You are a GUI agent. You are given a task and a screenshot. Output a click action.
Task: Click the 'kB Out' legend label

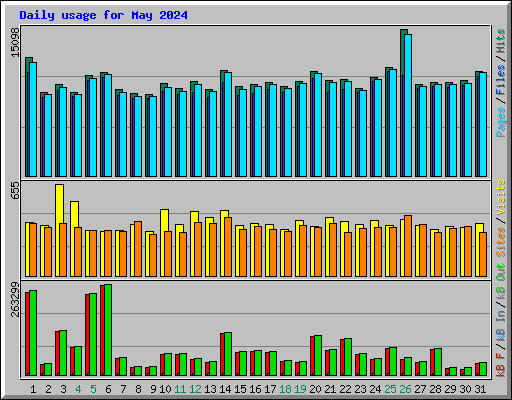click(500, 282)
